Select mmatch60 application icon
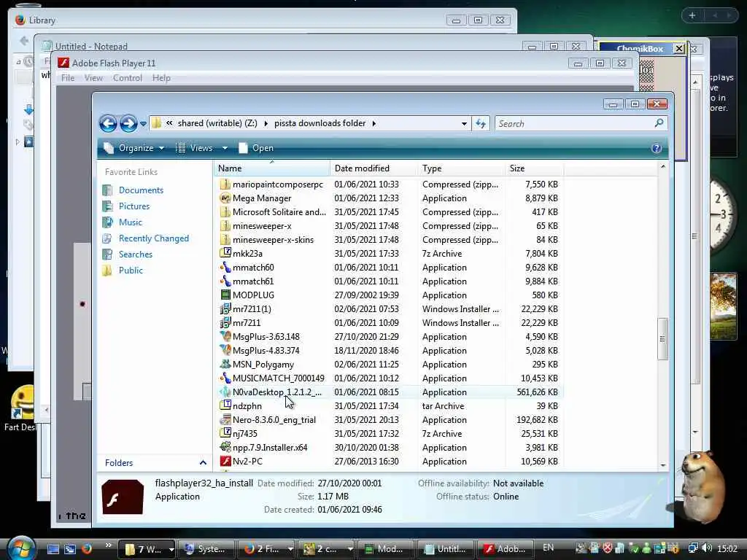 [x=225, y=267]
